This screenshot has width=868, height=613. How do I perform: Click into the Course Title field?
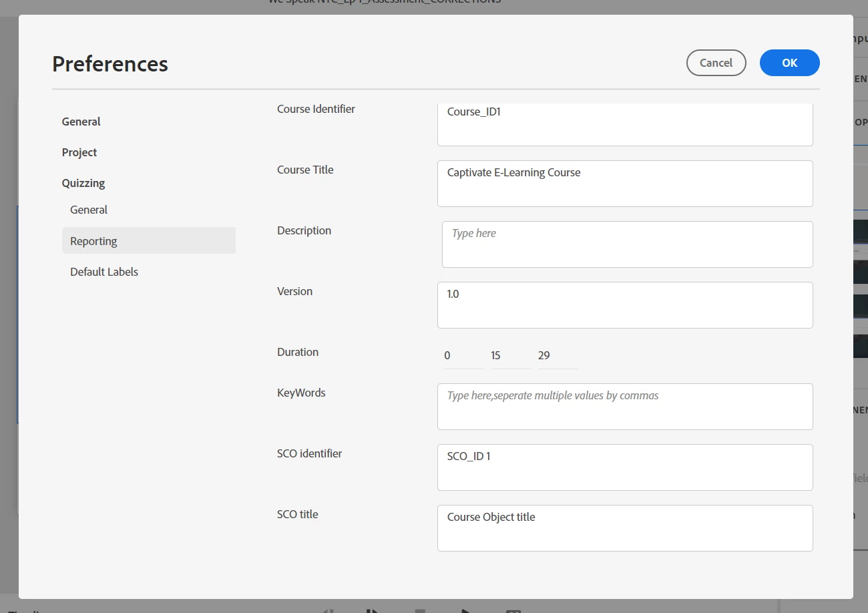[624, 183]
